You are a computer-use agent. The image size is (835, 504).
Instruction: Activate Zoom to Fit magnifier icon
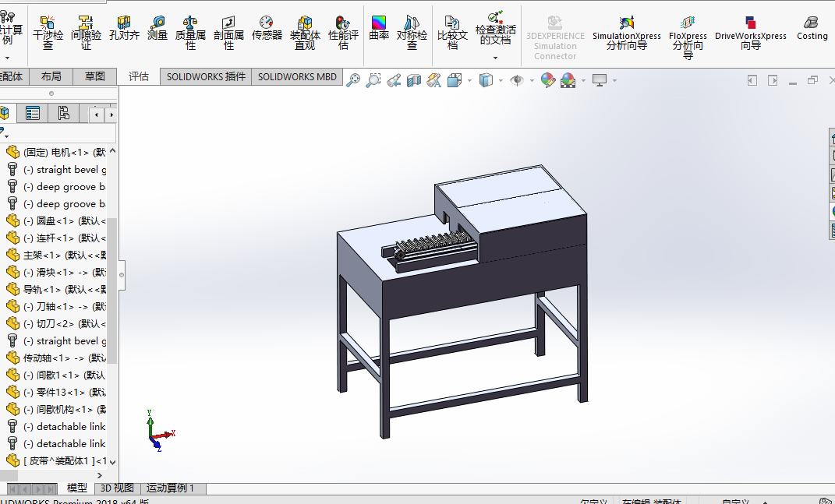coord(353,80)
